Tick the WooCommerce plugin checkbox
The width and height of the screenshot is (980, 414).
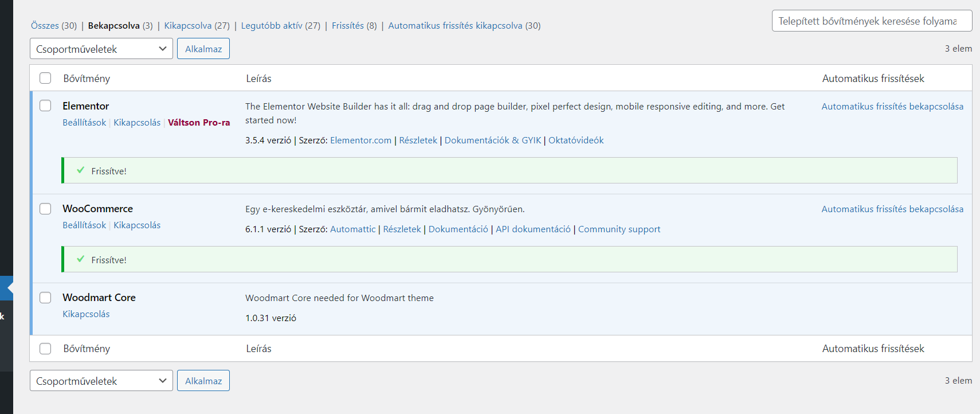click(45, 209)
